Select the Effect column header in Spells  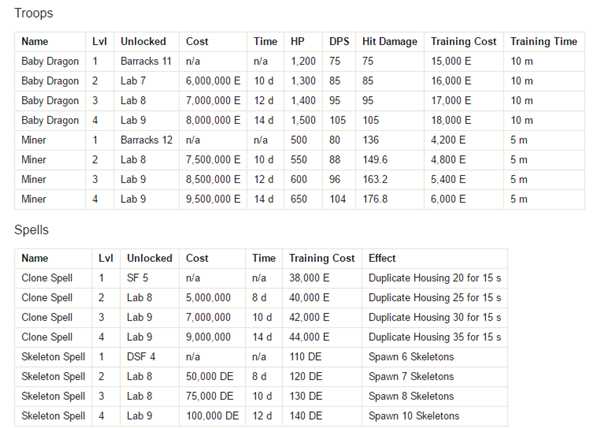[382, 258]
